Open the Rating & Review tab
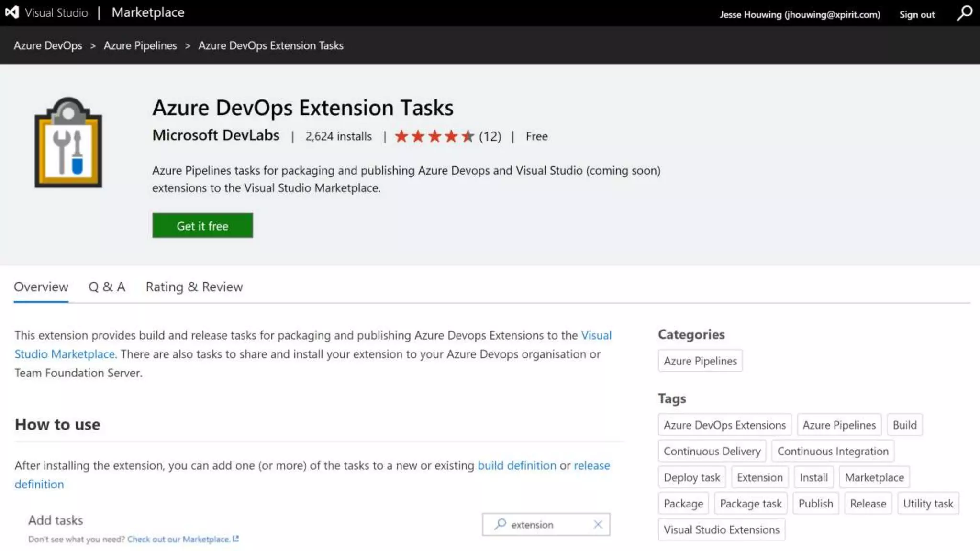Viewport: 980px width, 551px height. point(194,287)
